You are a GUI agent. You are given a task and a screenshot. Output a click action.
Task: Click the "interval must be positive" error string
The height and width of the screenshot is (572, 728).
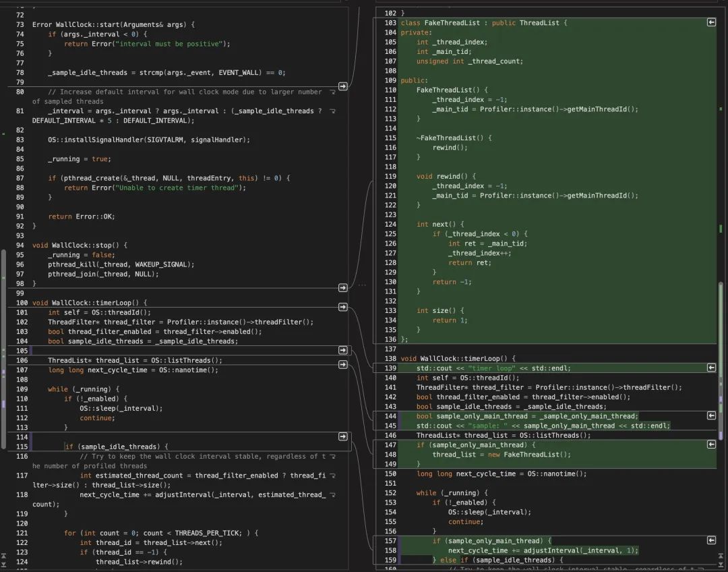(x=169, y=44)
